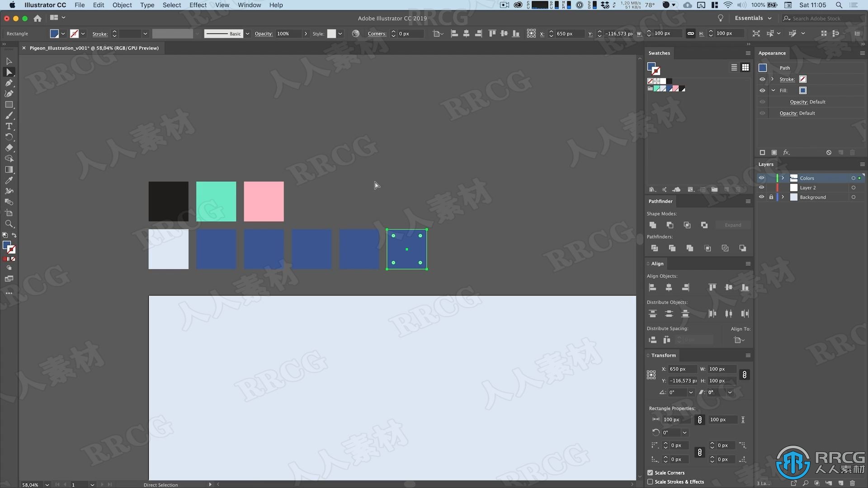Image resolution: width=868 pixels, height=488 pixels.
Task: Open the Recolor Artwork icon
Action: click(x=356, y=33)
